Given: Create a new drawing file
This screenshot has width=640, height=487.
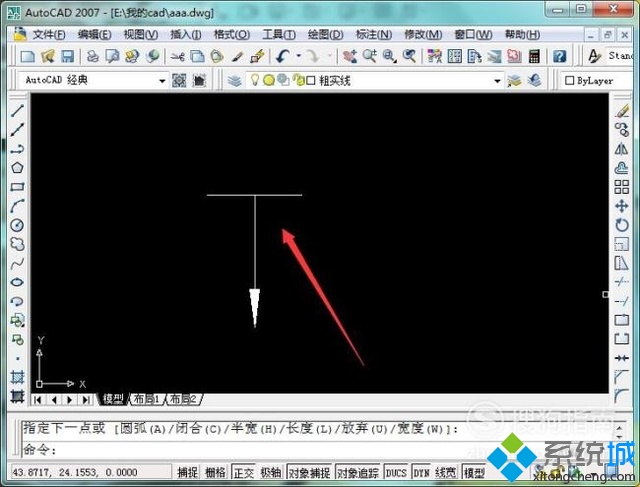Looking at the screenshot, I should pyautogui.click(x=28, y=56).
